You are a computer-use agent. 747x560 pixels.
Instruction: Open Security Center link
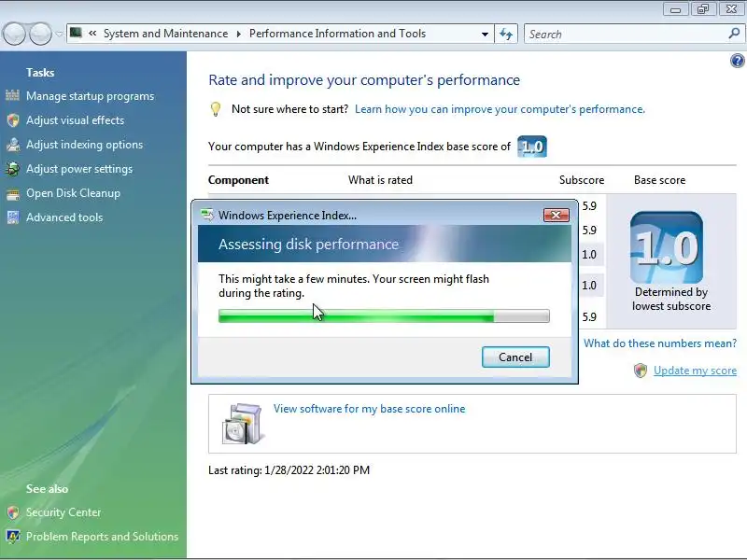click(x=63, y=512)
